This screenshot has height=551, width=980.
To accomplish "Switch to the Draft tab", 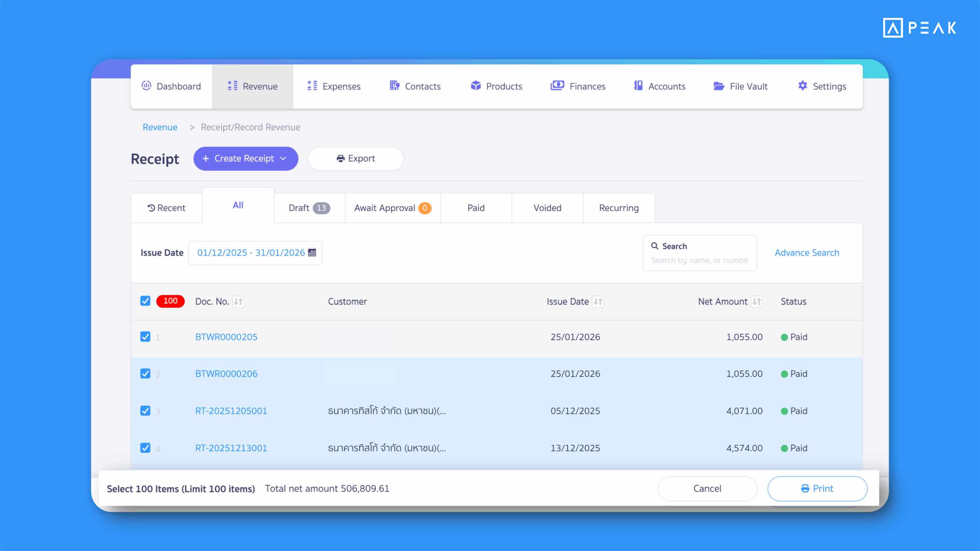I will click(309, 208).
